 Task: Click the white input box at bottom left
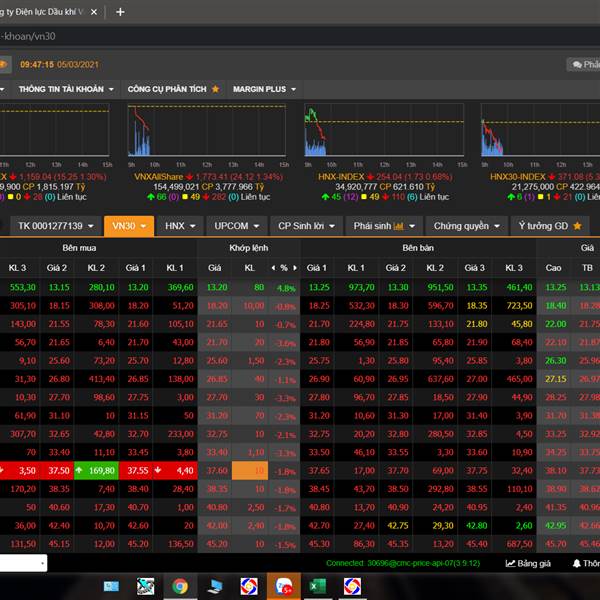click(x=23, y=563)
